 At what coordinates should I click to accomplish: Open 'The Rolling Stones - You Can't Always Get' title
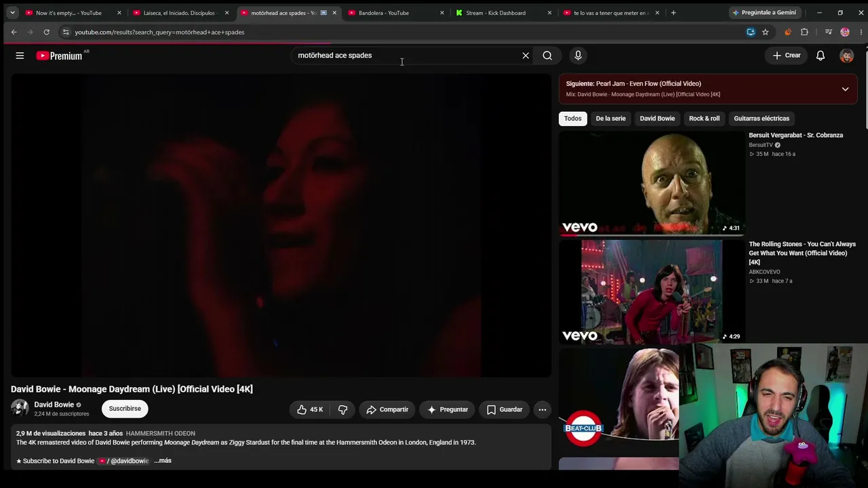[802, 253]
